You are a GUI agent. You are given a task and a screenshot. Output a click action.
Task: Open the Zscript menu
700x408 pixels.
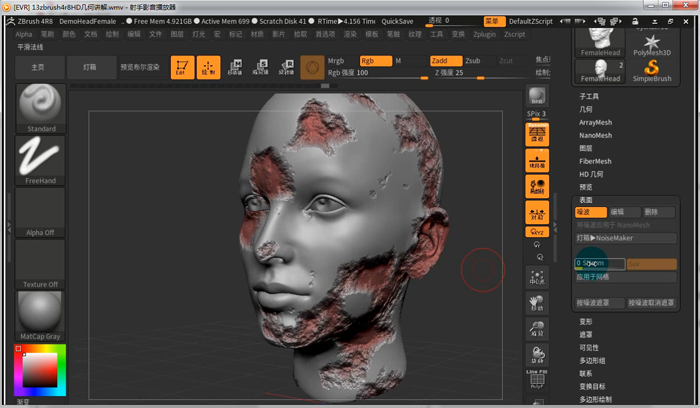[515, 34]
